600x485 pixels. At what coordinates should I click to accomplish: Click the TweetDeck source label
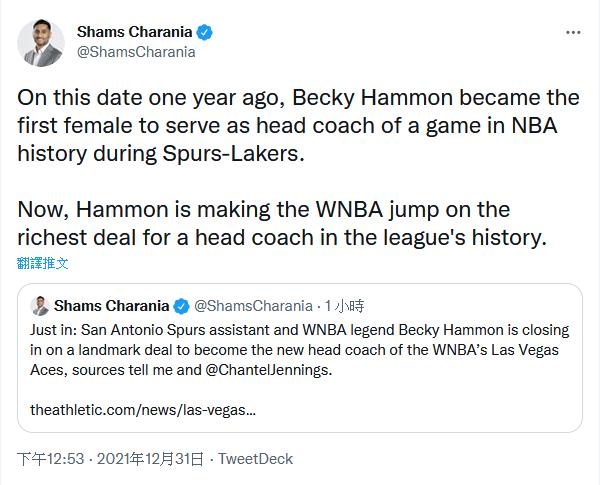[x=255, y=459]
